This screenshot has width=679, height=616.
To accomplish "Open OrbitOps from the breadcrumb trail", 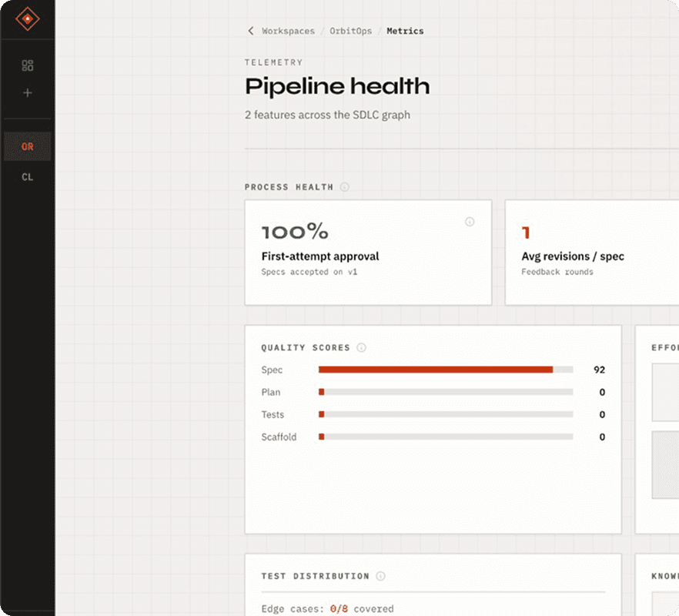I will pos(350,31).
